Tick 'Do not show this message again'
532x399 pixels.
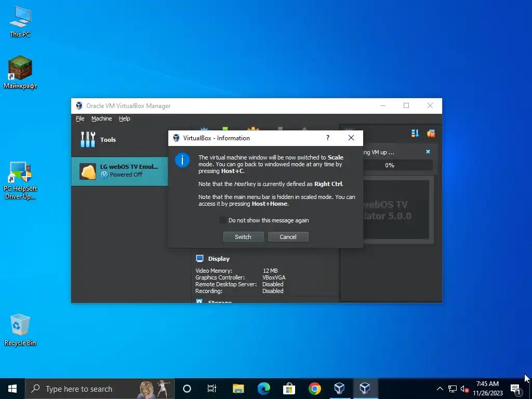tap(223, 220)
